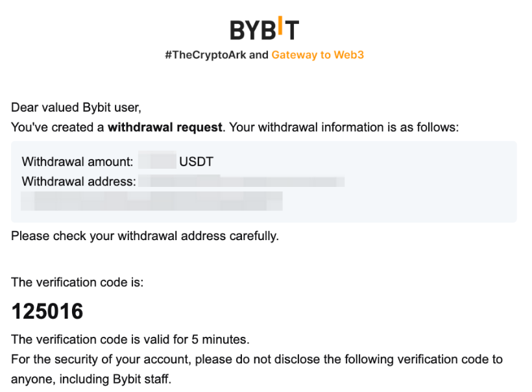The image size is (532, 392).
Task: Click the bold "withdrawal request" text
Action: [164, 127]
